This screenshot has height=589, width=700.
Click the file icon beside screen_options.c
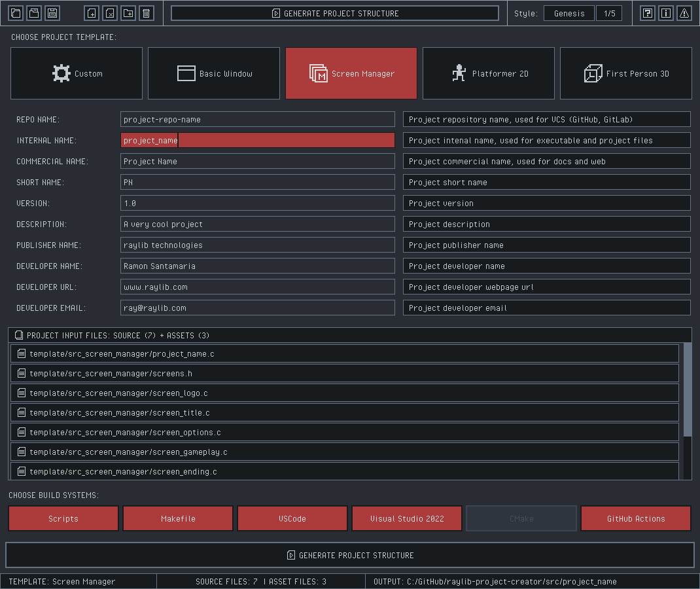point(21,433)
